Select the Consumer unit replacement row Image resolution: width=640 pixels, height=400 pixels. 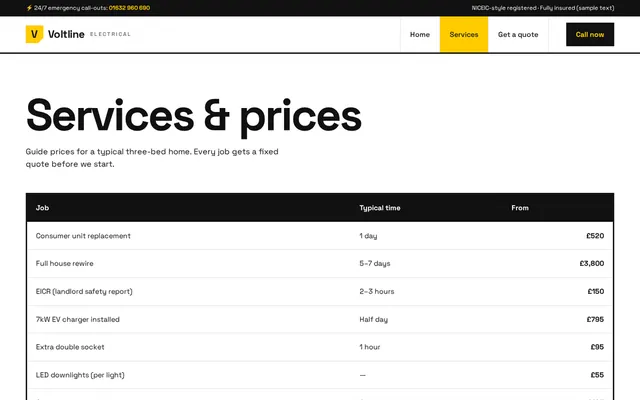coord(320,236)
